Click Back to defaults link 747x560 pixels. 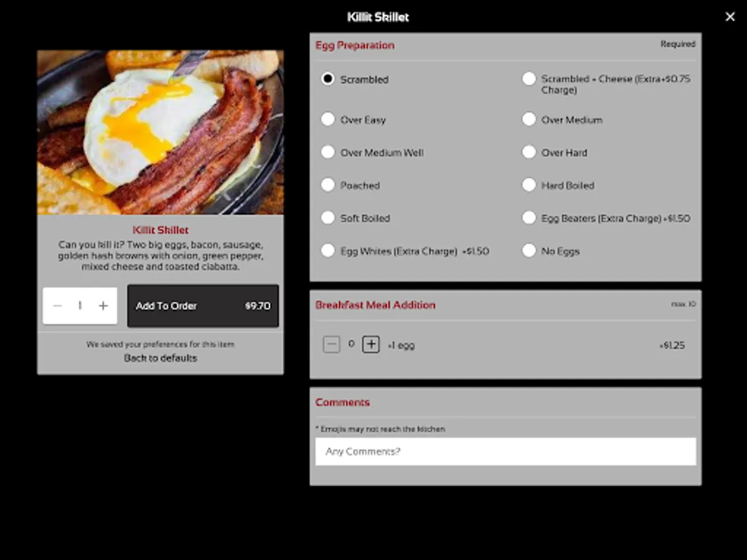coord(160,358)
